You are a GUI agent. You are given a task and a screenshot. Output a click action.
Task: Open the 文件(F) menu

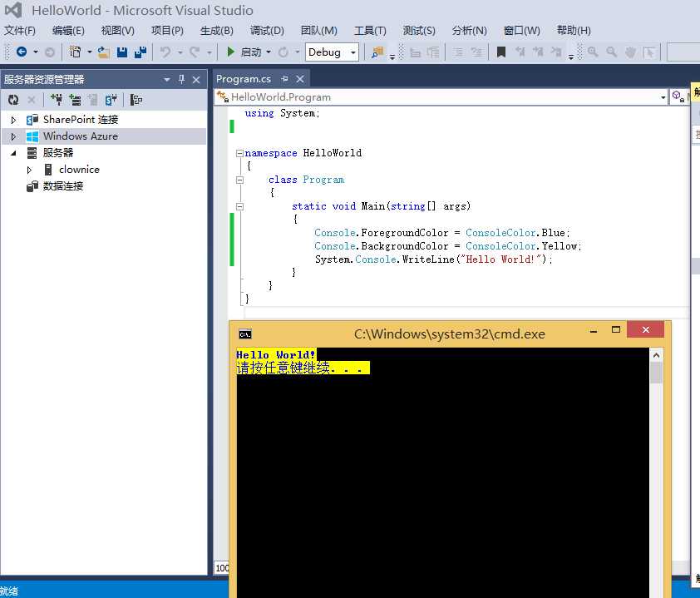20,31
